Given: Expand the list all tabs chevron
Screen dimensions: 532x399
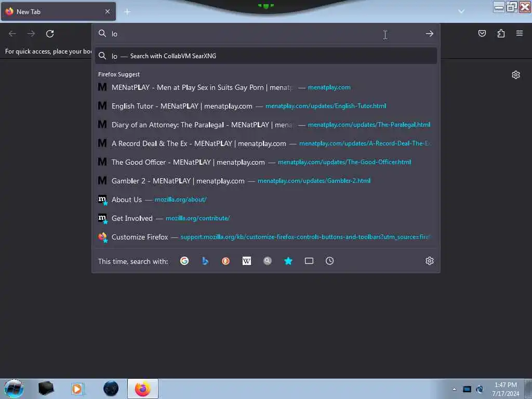Looking at the screenshot, I should coord(461,11).
